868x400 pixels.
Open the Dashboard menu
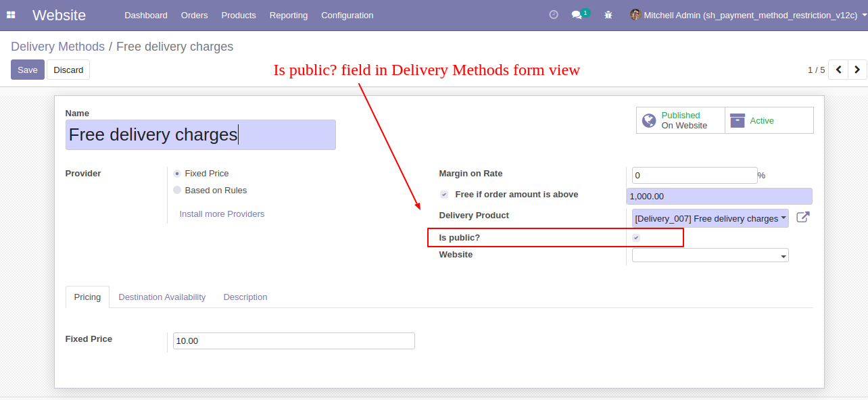(146, 15)
